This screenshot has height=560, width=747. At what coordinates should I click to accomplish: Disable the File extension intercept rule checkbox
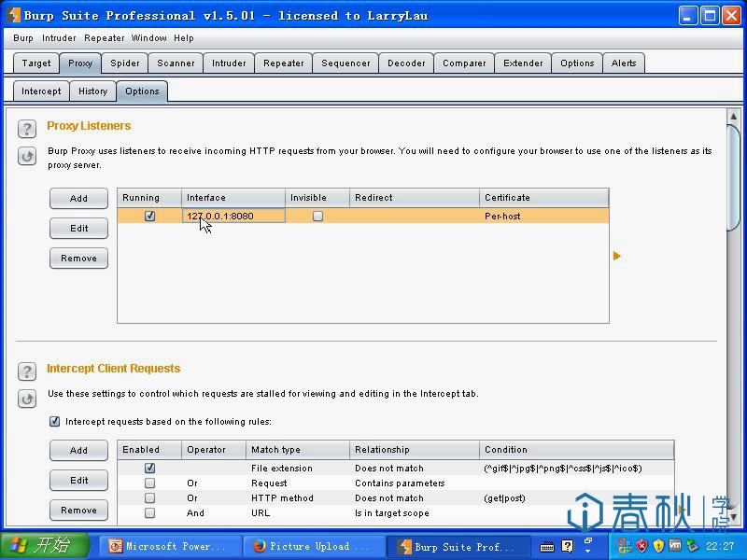[x=149, y=469]
